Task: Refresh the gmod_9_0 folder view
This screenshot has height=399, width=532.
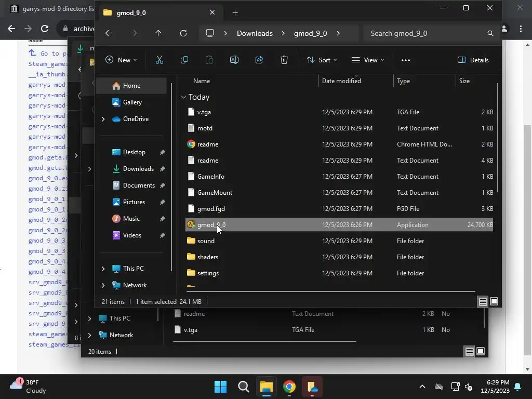Action: point(183,33)
